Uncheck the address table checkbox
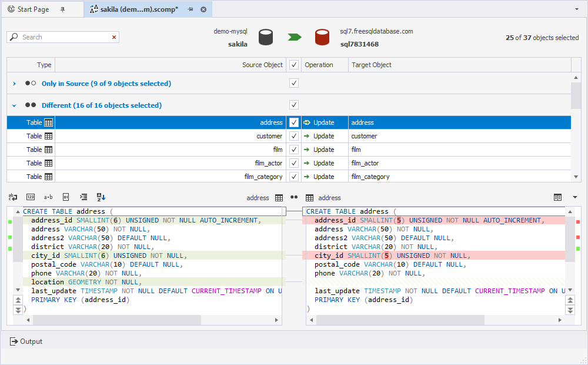Screen dimensions: 588x365 click(x=294, y=122)
